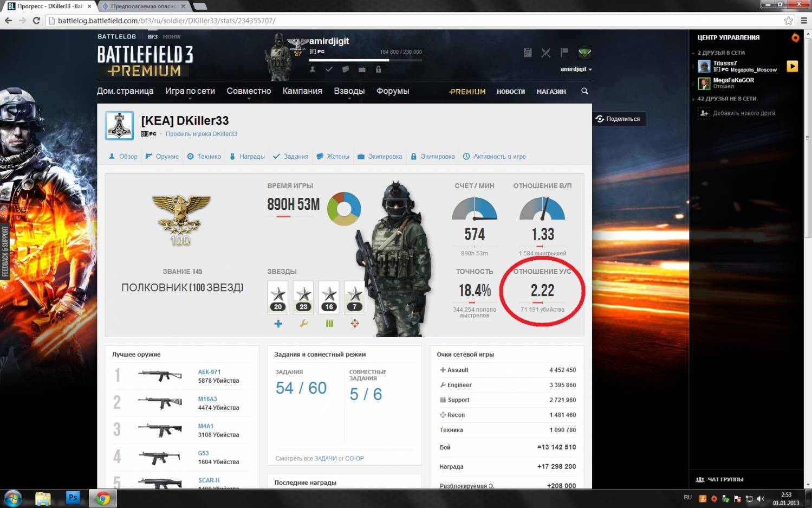Click the soldier profile icon under XP bar
The width and height of the screenshot is (812, 508).
313,69
